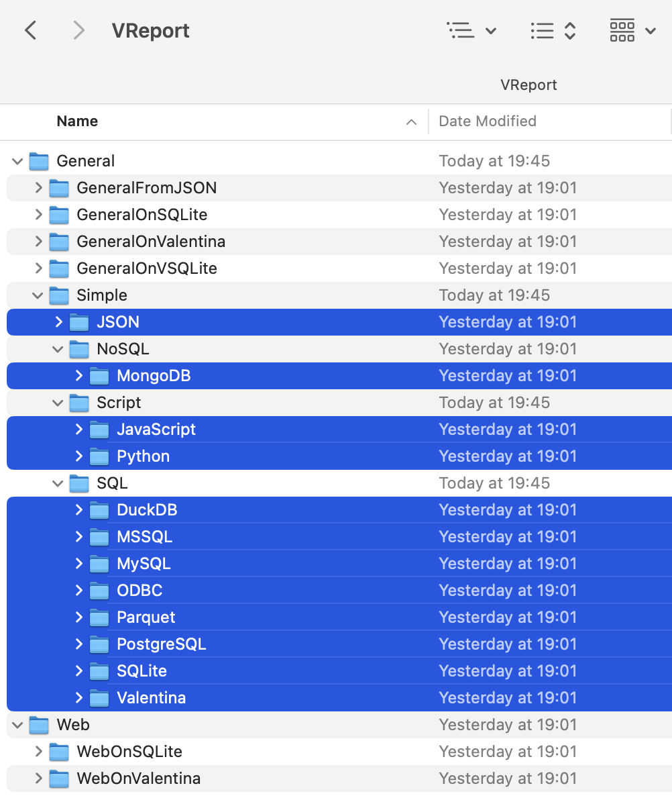The width and height of the screenshot is (672, 800).
Task: Expand the GeneralOnVSQLite folder
Action: [x=38, y=268]
